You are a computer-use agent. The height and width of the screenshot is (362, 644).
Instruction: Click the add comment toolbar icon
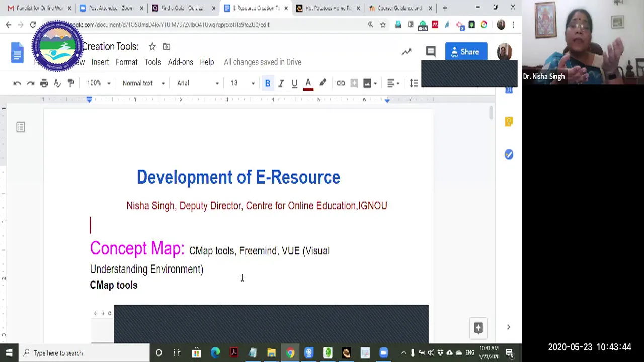(x=354, y=83)
